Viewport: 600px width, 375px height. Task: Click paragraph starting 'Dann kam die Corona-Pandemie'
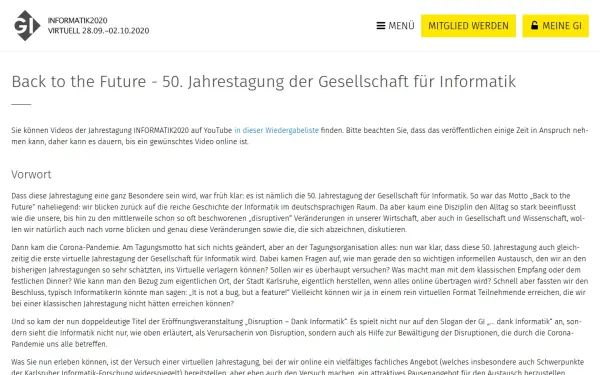point(299,276)
